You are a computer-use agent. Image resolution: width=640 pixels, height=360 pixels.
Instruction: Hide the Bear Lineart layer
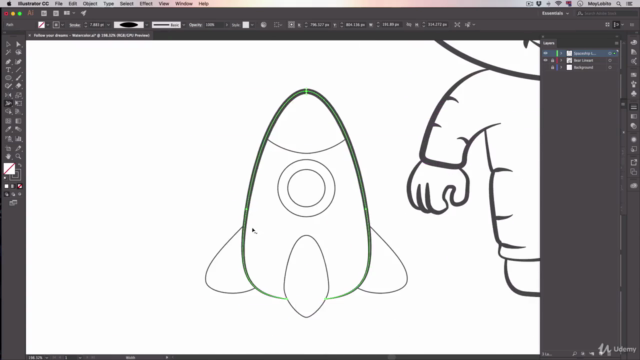tap(545, 60)
